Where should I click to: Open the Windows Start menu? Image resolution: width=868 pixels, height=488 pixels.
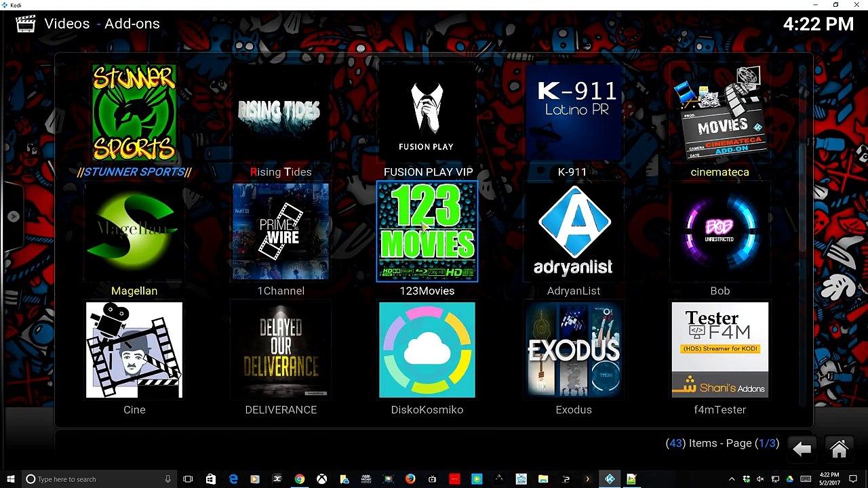10,479
